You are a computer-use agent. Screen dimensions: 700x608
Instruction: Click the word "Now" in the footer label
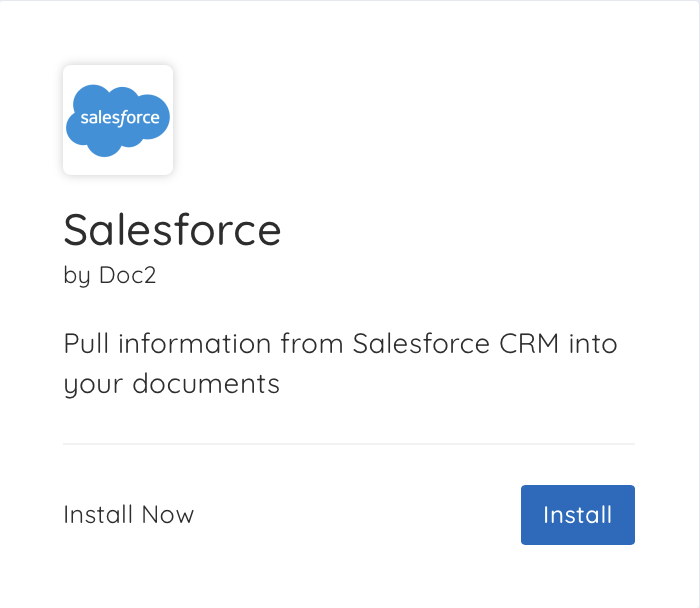[168, 515]
